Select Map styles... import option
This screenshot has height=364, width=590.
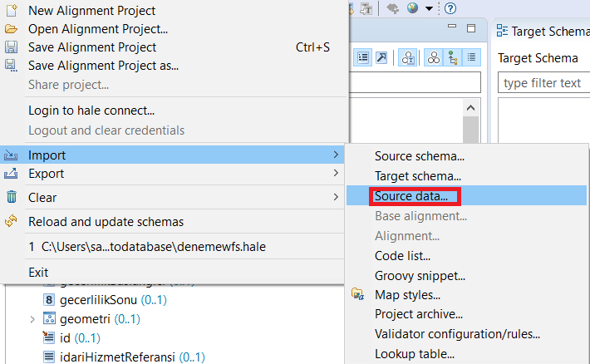click(x=407, y=295)
